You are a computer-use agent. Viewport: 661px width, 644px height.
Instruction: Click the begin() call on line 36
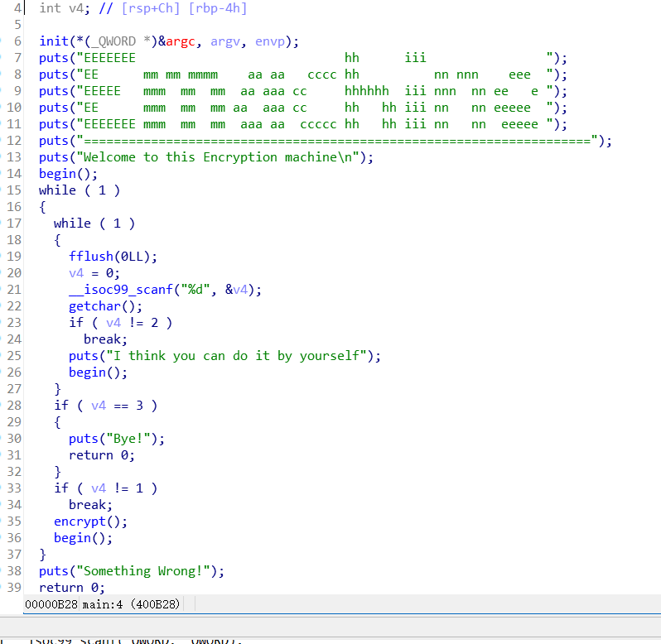(x=83, y=538)
